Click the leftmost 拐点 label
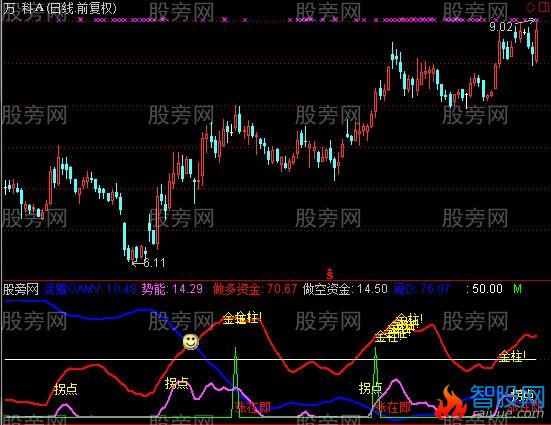 tap(66, 389)
